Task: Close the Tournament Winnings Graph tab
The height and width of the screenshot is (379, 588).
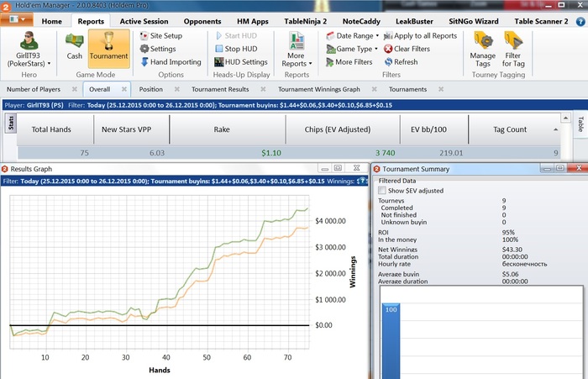Action: click(x=375, y=89)
